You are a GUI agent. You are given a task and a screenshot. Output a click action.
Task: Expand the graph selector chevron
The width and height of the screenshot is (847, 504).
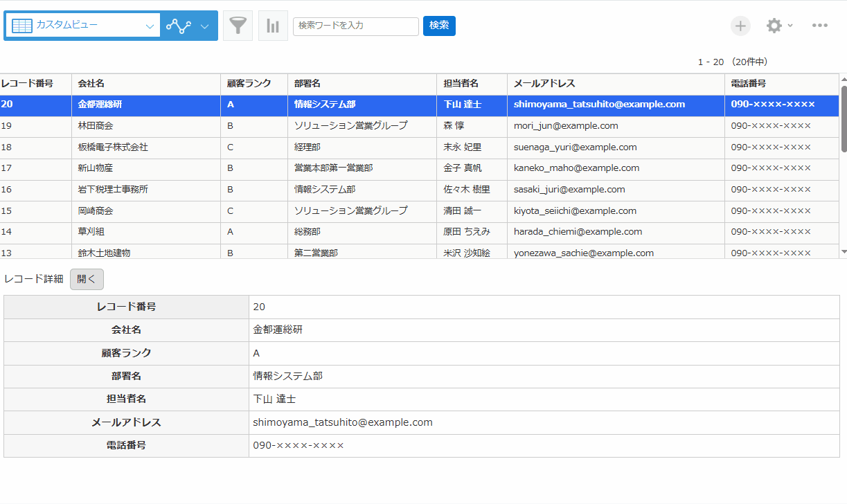pos(204,26)
